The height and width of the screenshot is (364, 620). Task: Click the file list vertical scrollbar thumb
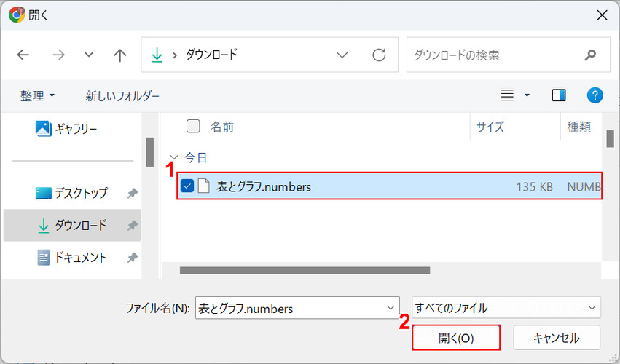pos(610,139)
